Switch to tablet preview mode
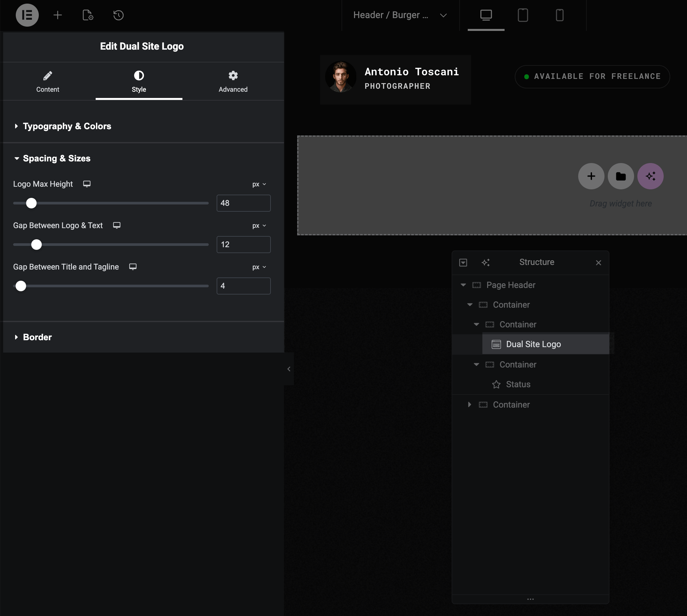This screenshot has width=687, height=616. (x=523, y=15)
